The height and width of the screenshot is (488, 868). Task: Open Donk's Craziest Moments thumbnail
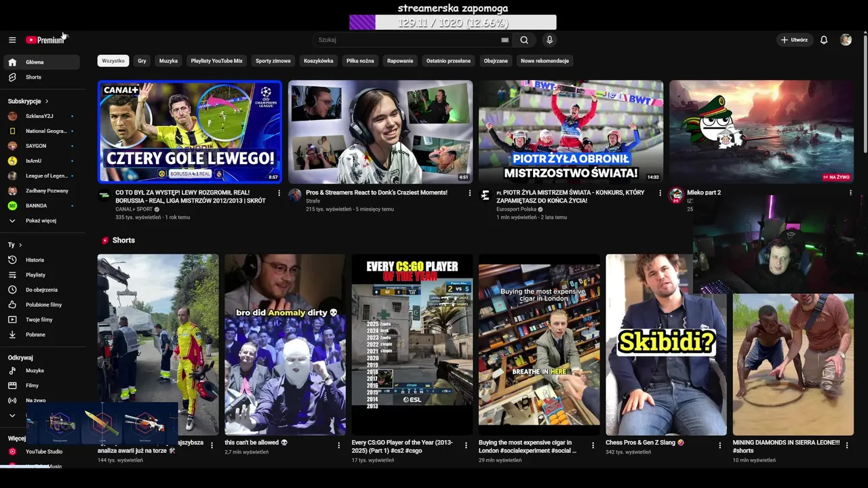coord(380,131)
